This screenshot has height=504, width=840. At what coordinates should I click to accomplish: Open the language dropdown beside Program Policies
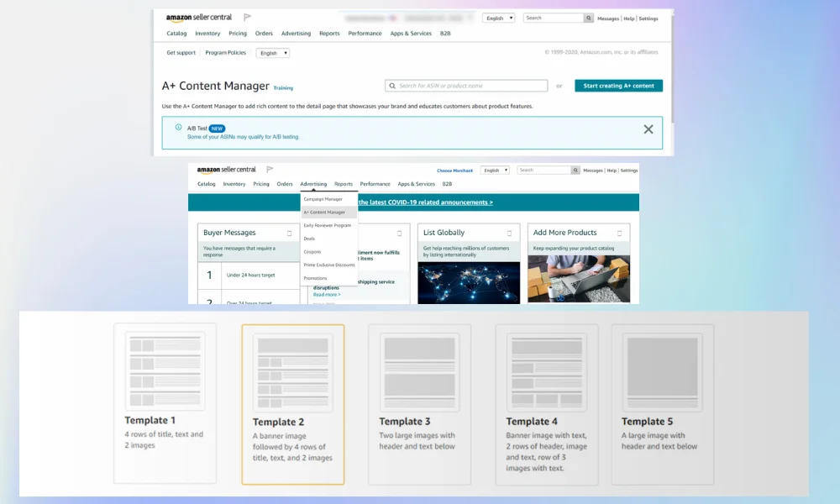pos(273,53)
